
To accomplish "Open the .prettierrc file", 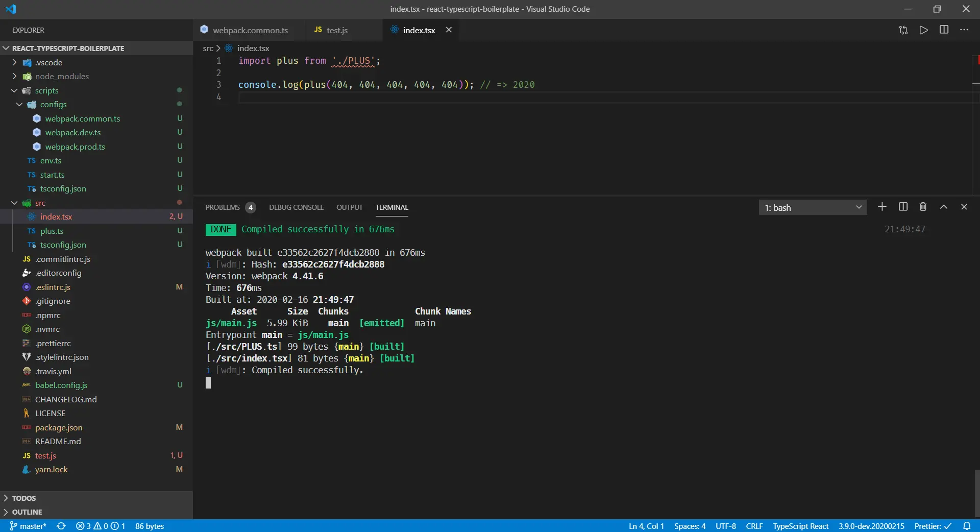I will 96,343.
